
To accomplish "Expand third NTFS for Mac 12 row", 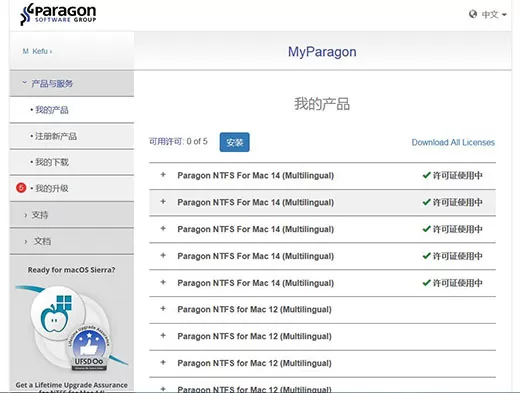I will (163, 362).
